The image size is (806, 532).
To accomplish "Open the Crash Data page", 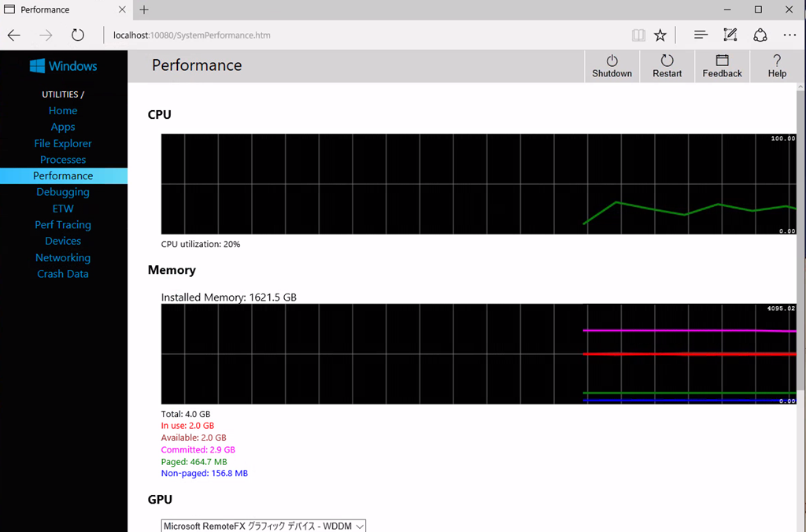I will [63, 274].
